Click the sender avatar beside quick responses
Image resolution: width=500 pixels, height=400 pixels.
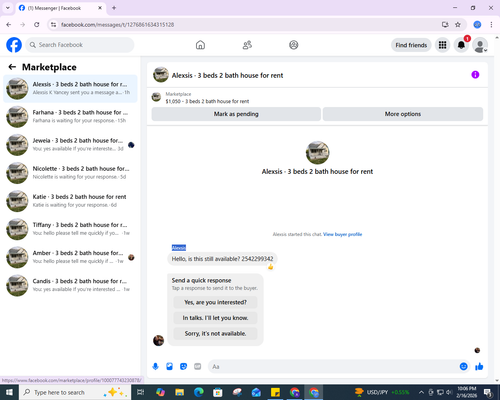[158, 340]
